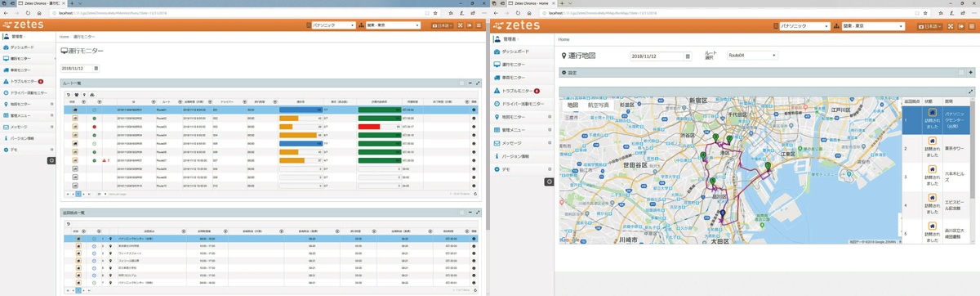Open calendar picker in right window 運行地図
Image resolution: width=980 pixels, height=296 pixels.
(688, 56)
